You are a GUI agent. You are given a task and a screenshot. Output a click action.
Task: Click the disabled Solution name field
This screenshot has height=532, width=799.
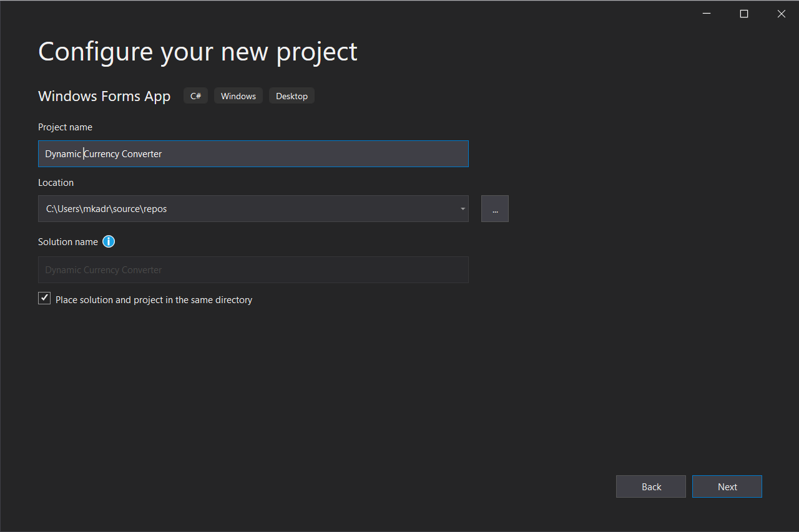tap(253, 270)
